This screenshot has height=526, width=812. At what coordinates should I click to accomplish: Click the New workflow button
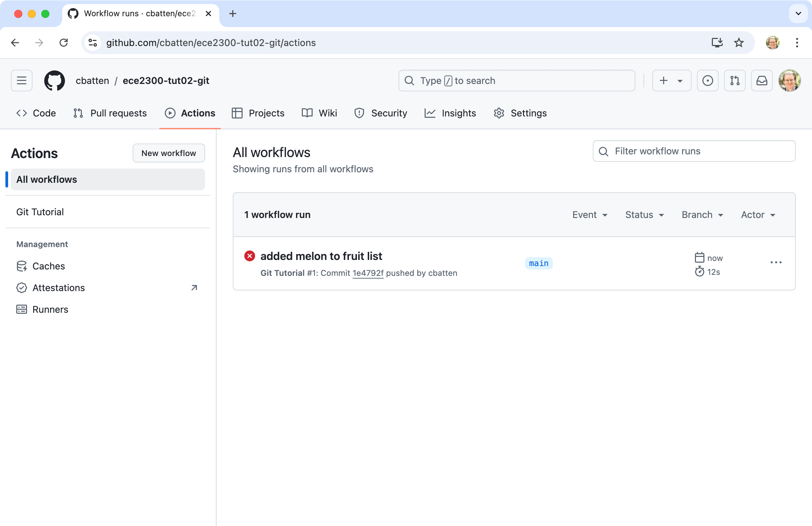click(x=168, y=153)
